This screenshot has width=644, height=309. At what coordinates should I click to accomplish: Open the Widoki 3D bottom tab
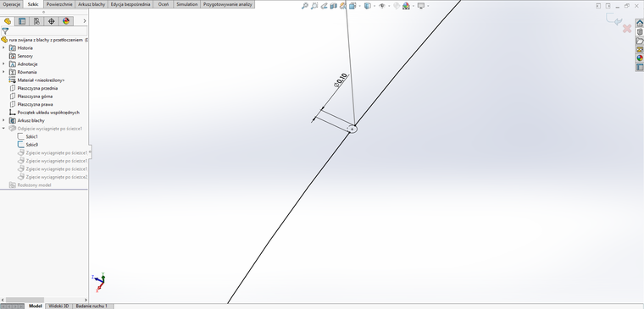pos(59,306)
